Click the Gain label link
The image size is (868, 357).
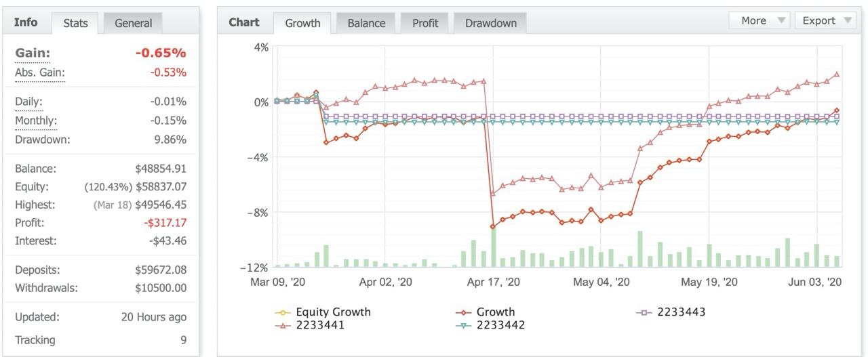tap(33, 53)
